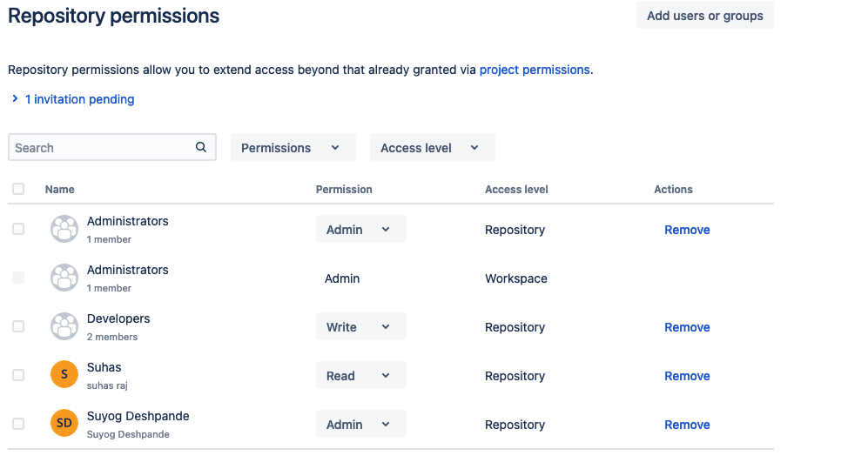Select the checkbox for Suhas
The height and width of the screenshot is (469, 868).
18,375
